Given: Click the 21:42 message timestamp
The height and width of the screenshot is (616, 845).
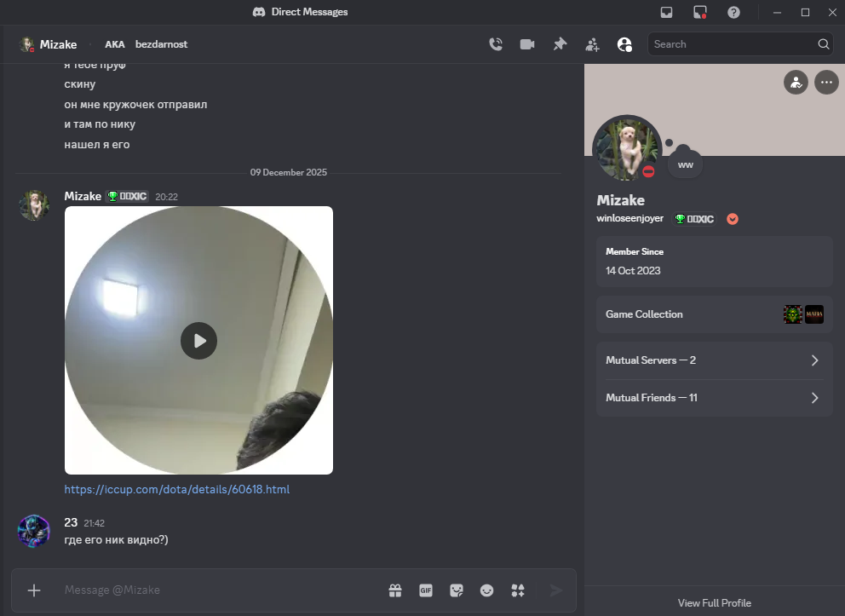Looking at the screenshot, I should 95,523.
